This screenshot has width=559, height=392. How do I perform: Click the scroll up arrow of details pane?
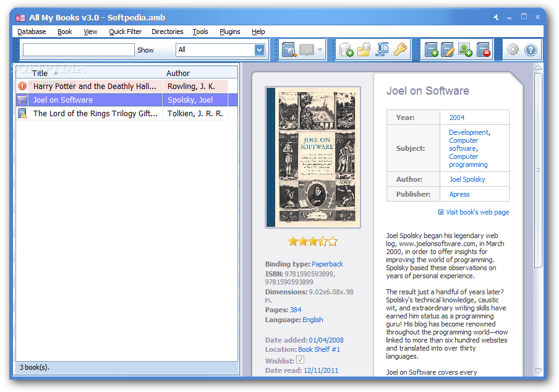pos(539,67)
